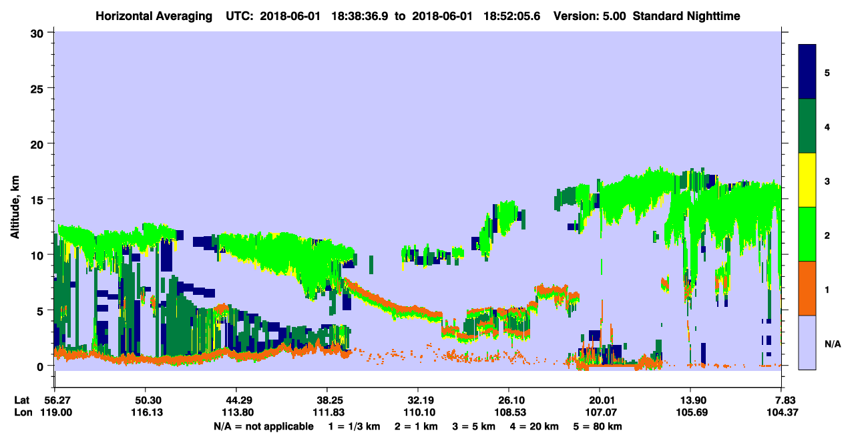Click longitude value 108.53
Screen dimensions: 868x445
[x=509, y=412]
